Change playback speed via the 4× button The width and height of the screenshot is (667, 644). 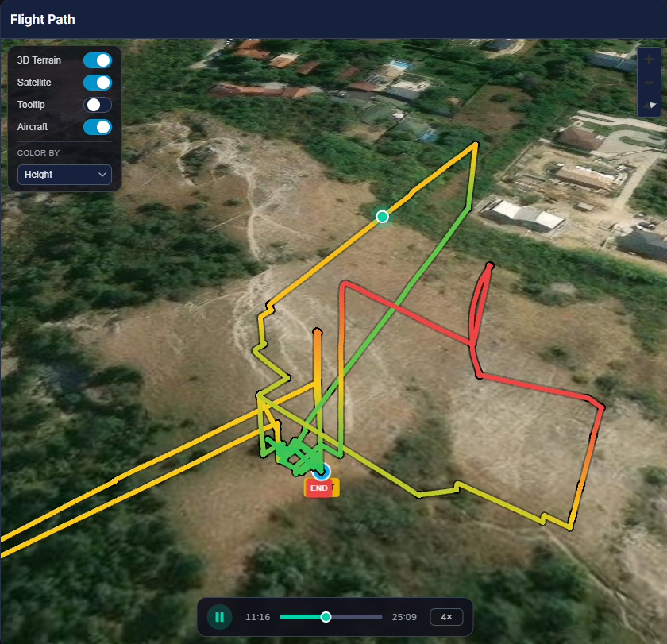click(x=446, y=616)
